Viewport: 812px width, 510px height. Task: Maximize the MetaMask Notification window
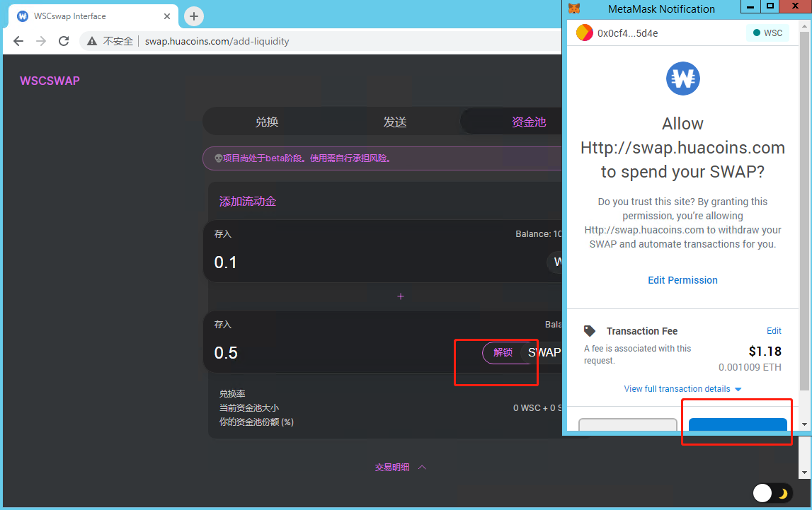click(770, 6)
